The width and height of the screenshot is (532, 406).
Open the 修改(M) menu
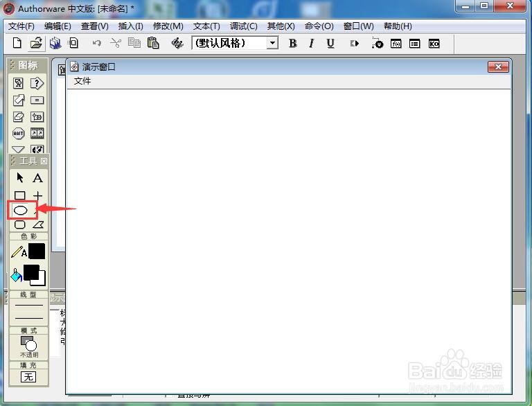point(168,26)
